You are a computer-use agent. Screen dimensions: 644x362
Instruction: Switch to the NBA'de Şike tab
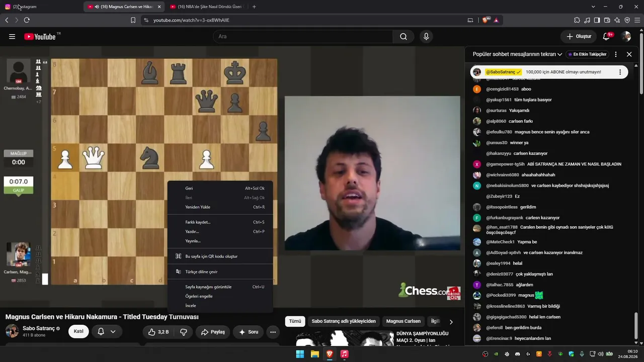pos(206,7)
